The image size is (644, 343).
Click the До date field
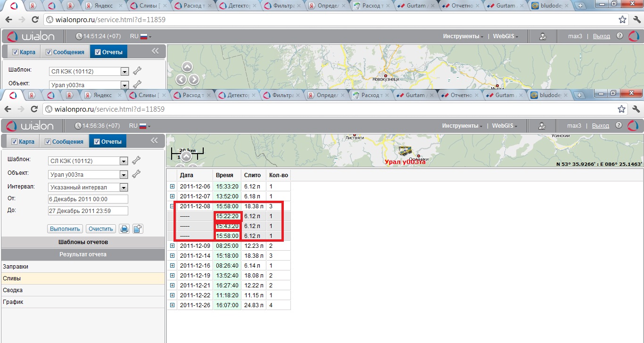click(88, 211)
